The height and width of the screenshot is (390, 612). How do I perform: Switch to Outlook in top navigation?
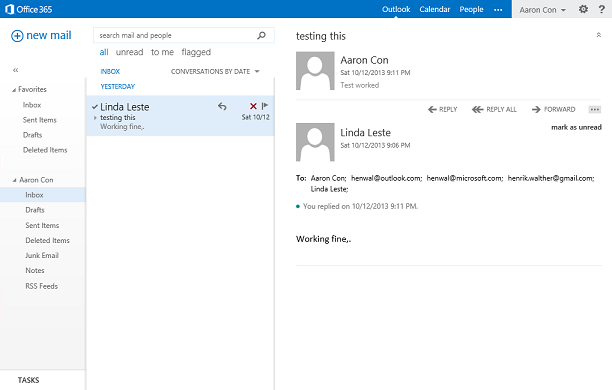pyautogui.click(x=396, y=9)
